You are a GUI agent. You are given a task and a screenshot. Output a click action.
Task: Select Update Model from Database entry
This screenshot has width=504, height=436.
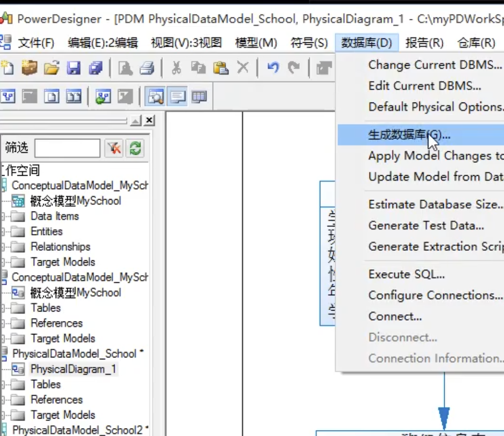point(421,177)
